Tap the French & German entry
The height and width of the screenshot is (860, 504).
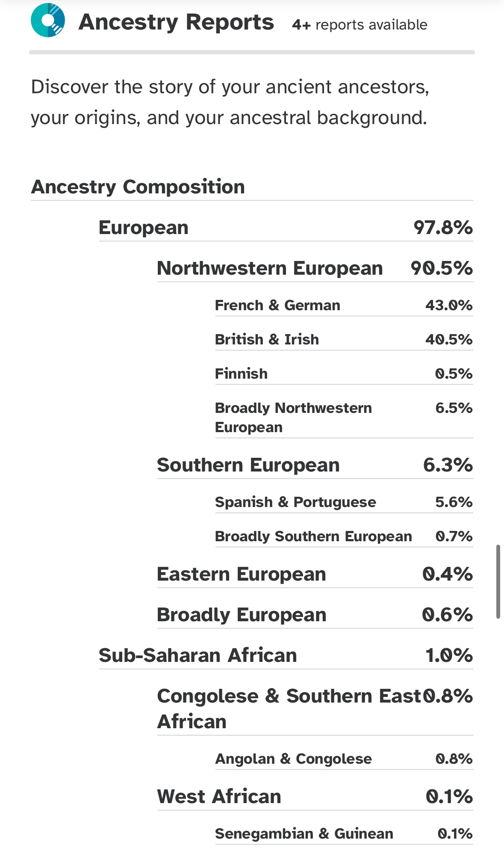click(x=344, y=305)
